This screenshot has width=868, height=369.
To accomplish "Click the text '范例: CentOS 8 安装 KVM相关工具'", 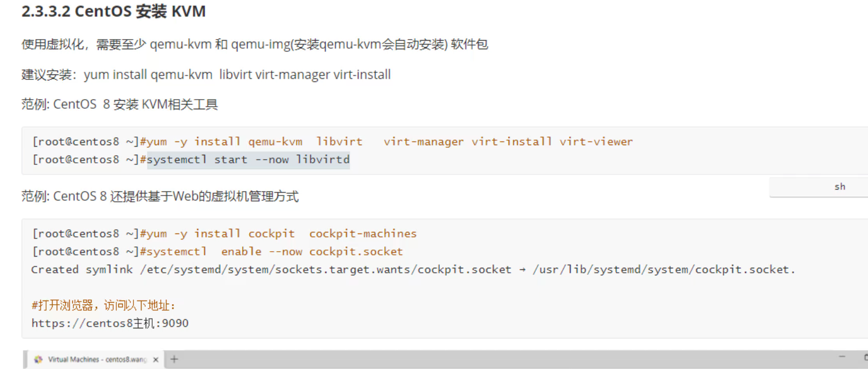I will click(119, 104).
